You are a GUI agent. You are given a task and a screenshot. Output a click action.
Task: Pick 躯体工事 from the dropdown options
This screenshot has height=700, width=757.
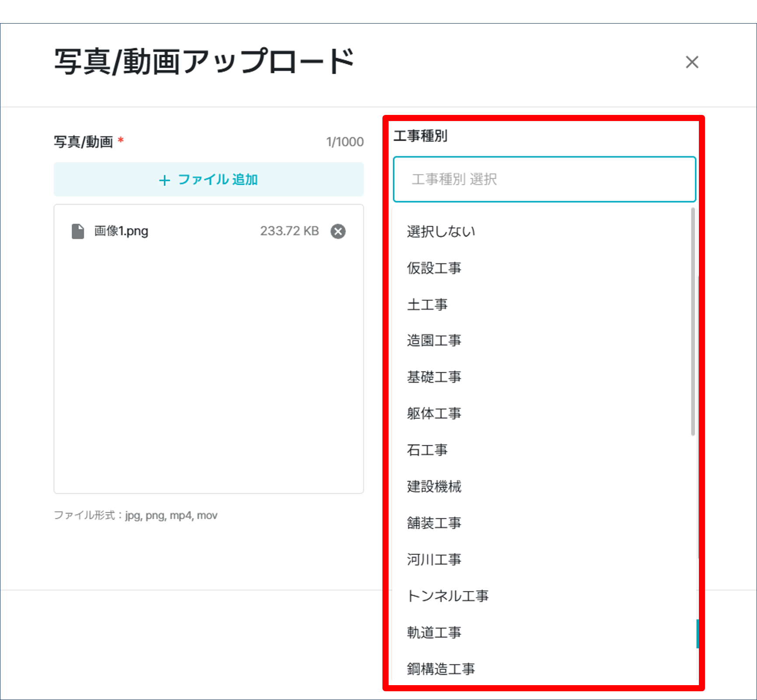[434, 414]
